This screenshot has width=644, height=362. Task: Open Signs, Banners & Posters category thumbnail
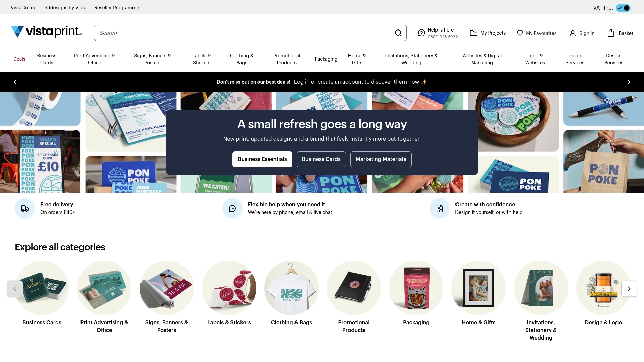[x=167, y=288]
